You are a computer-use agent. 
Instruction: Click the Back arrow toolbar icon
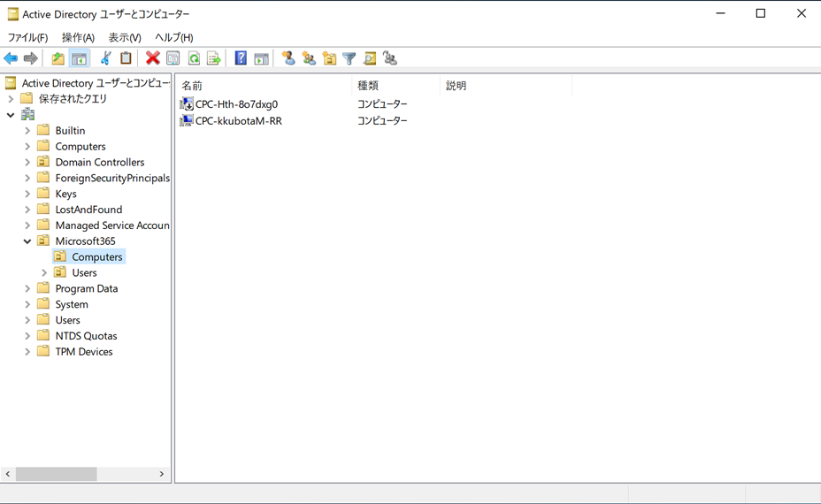(11, 58)
